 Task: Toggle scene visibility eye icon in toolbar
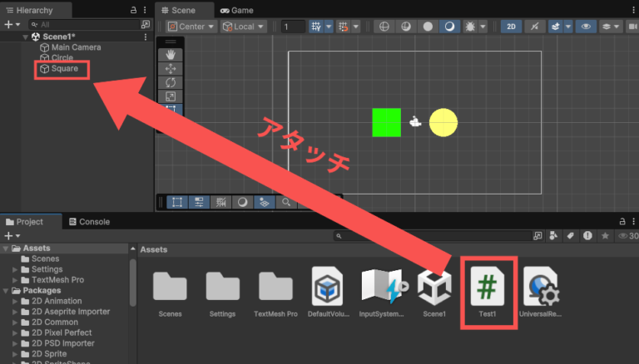(x=586, y=27)
